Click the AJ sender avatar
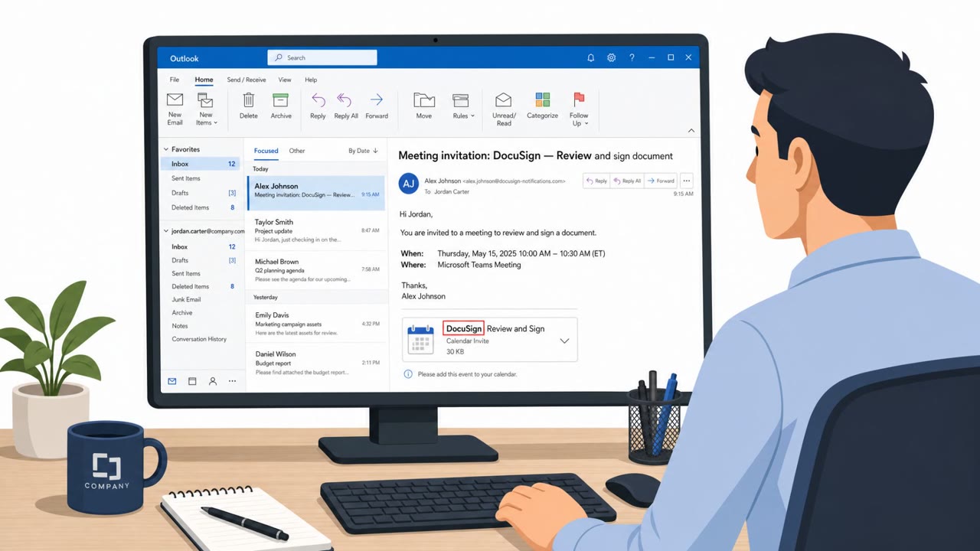980x551 pixels. (x=409, y=184)
